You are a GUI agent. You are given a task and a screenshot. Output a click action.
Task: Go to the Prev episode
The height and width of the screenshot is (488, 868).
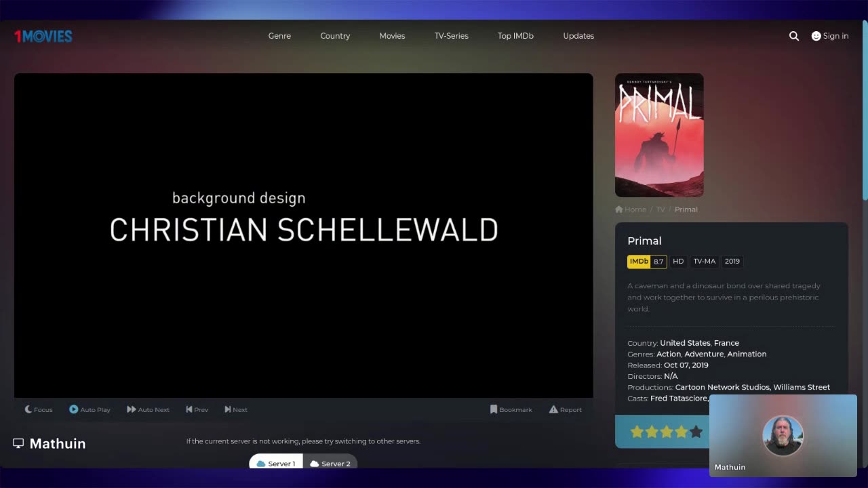point(197,409)
